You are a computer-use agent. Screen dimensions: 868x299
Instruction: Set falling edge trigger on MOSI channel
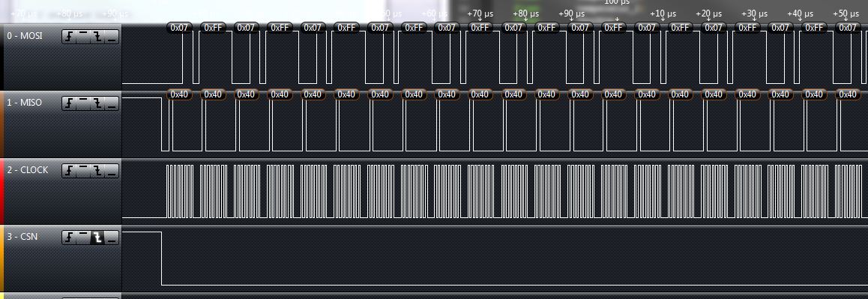point(98,37)
